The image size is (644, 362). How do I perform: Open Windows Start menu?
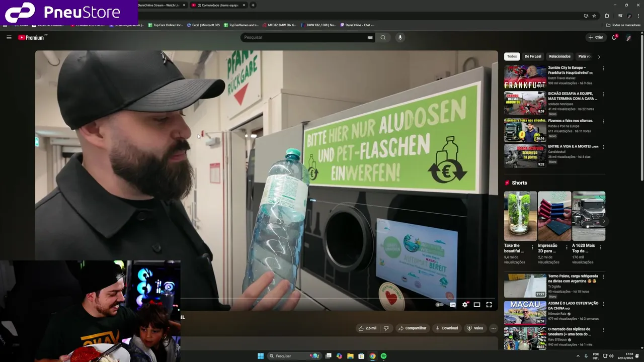pyautogui.click(x=261, y=356)
